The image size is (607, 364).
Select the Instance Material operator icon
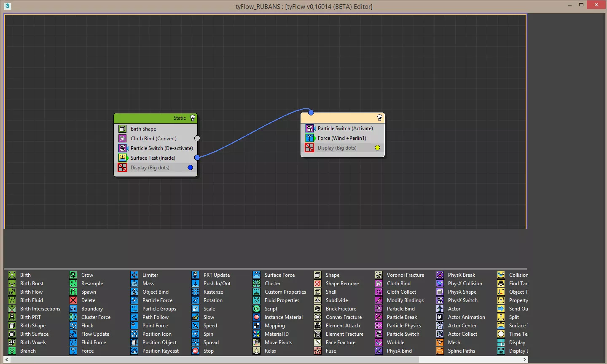point(257,317)
